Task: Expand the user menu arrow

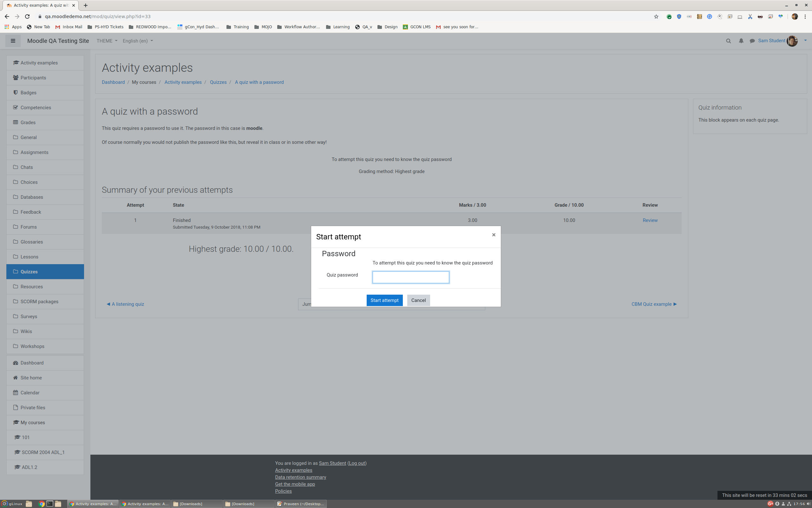Action: pyautogui.click(x=805, y=41)
